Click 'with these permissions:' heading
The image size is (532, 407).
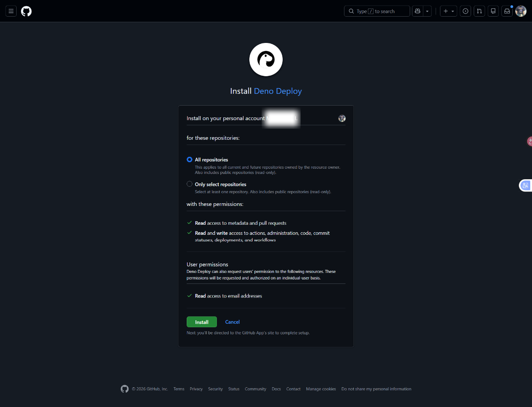(x=215, y=204)
